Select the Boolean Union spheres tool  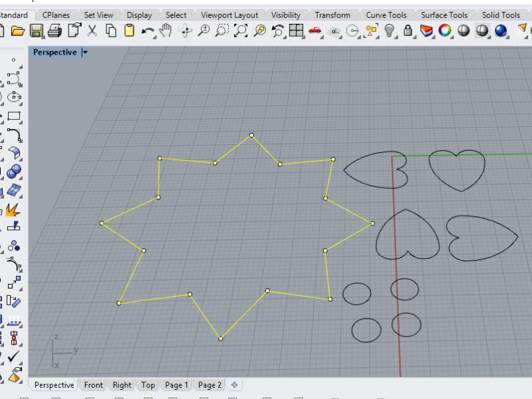pos(14,172)
